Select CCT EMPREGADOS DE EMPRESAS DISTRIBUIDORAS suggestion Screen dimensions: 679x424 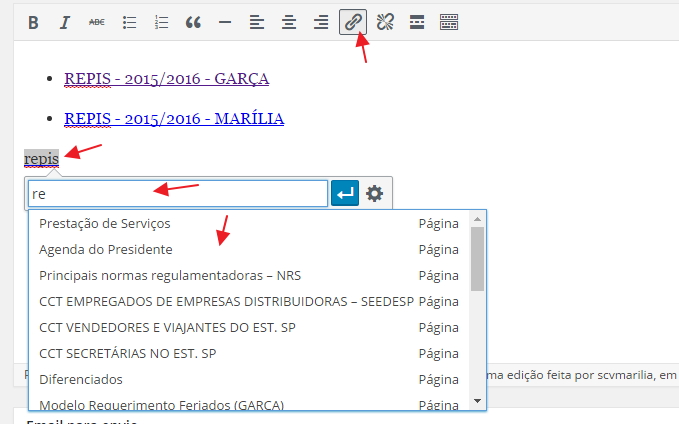pos(249,301)
